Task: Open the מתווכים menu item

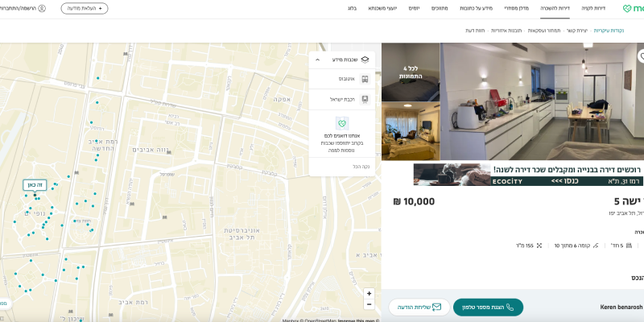Action: pyautogui.click(x=440, y=8)
